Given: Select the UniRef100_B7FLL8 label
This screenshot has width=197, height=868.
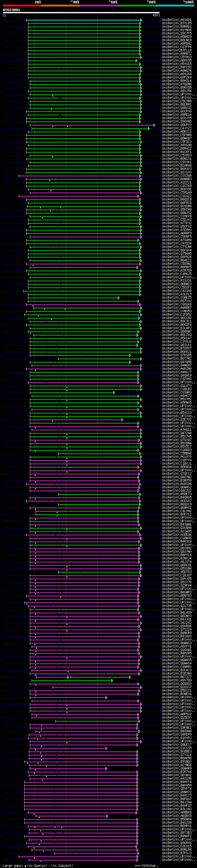Looking at the screenshot, I should (x=177, y=50).
